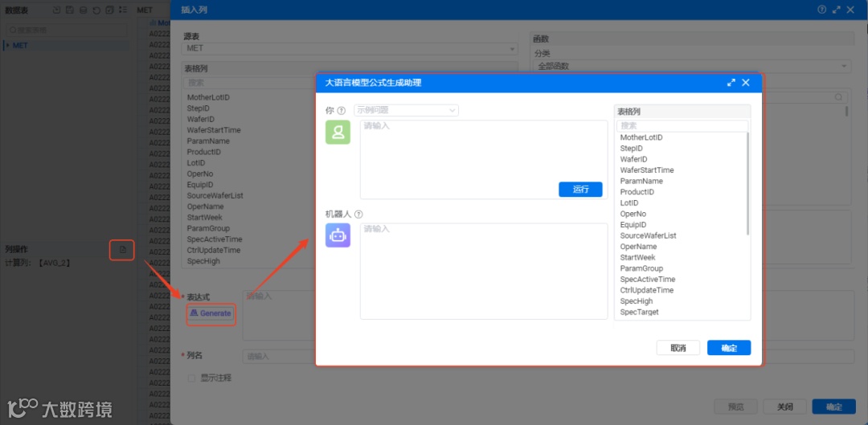Click the add column icon beside 列操作

click(x=123, y=250)
